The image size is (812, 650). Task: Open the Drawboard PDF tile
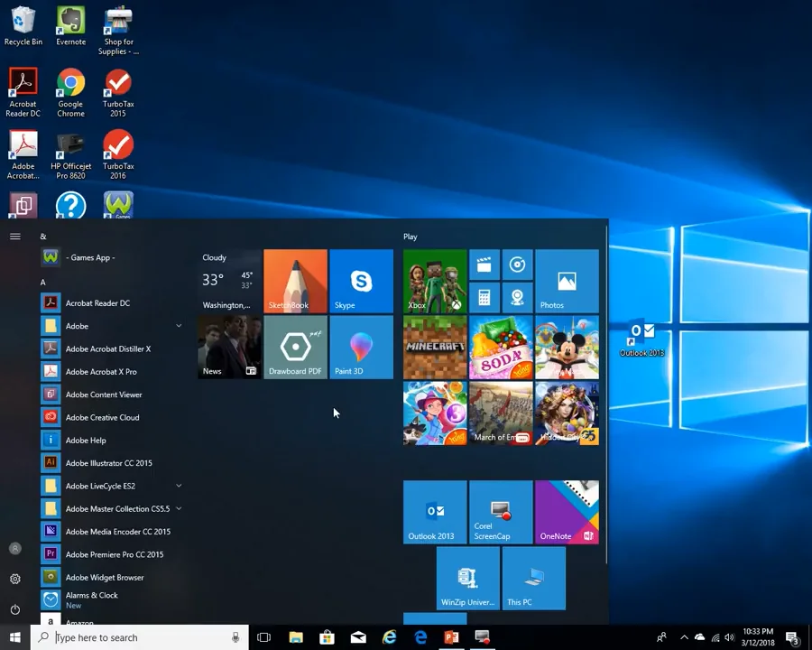pyautogui.click(x=295, y=348)
